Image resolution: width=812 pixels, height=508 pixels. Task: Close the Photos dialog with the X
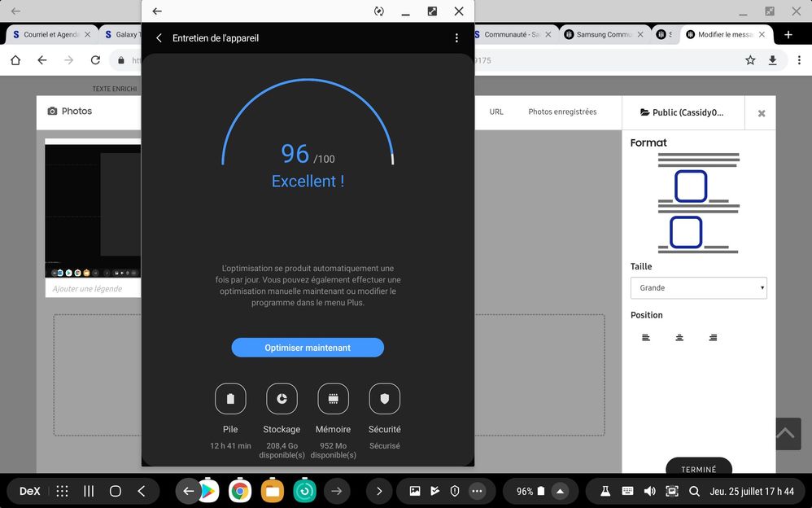tap(762, 113)
